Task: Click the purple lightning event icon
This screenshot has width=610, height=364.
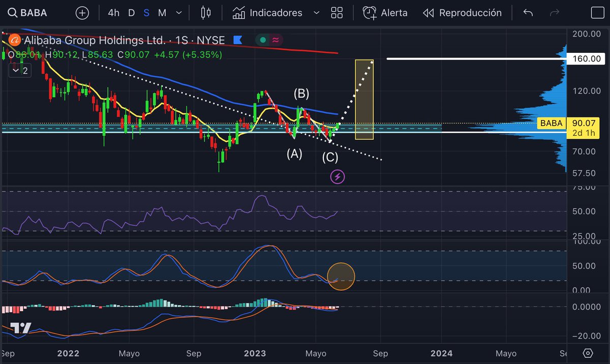Action: point(338,177)
